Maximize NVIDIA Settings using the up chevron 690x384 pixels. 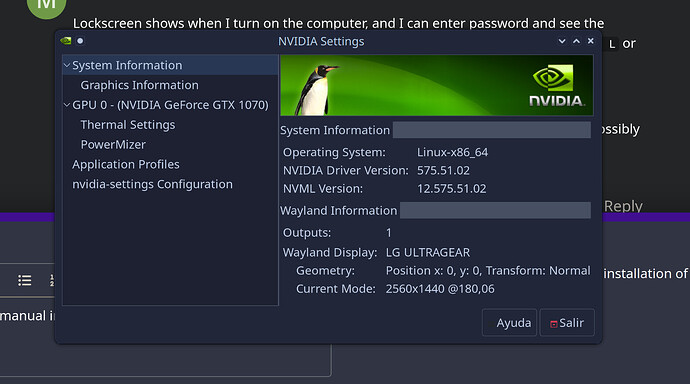coord(576,41)
